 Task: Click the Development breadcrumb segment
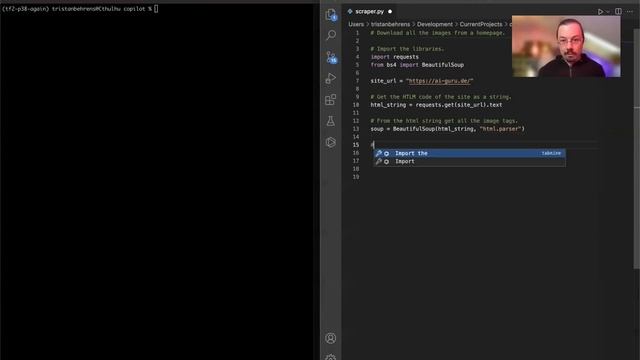point(435,24)
